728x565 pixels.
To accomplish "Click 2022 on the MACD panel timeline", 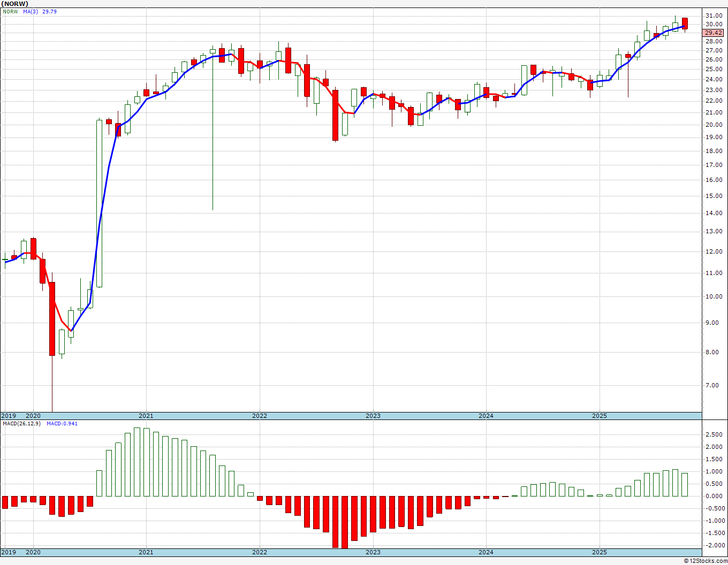I will click(260, 552).
